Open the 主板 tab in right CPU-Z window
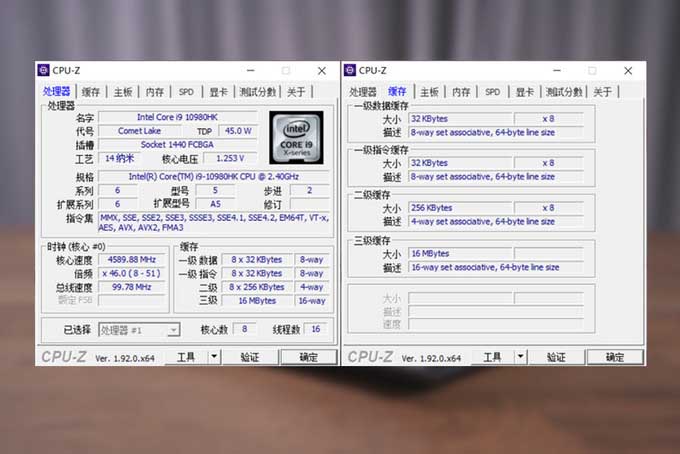The width and height of the screenshot is (680, 454). pyautogui.click(x=429, y=92)
